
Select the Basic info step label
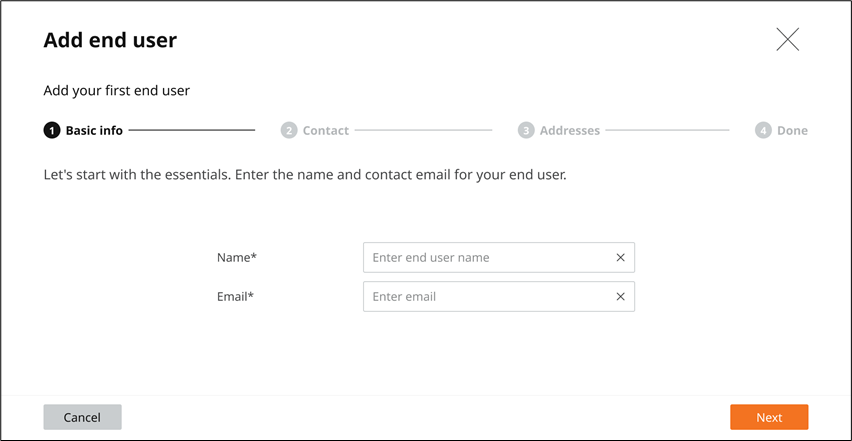pos(94,130)
